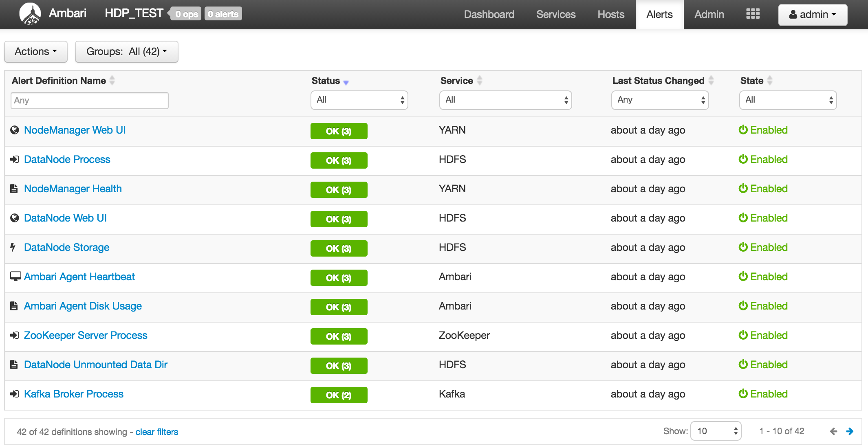Click the Ambari logo icon
The height and width of the screenshot is (448, 868).
pos(30,13)
